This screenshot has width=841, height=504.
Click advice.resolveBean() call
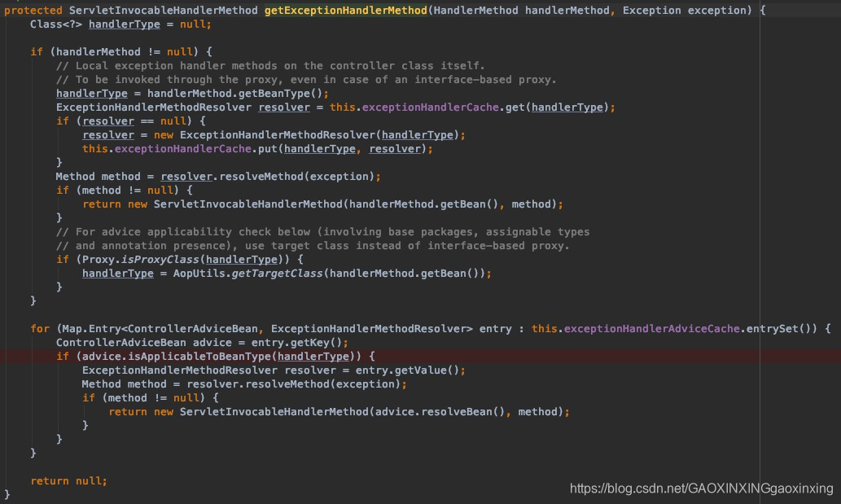click(x=440, y=412)
